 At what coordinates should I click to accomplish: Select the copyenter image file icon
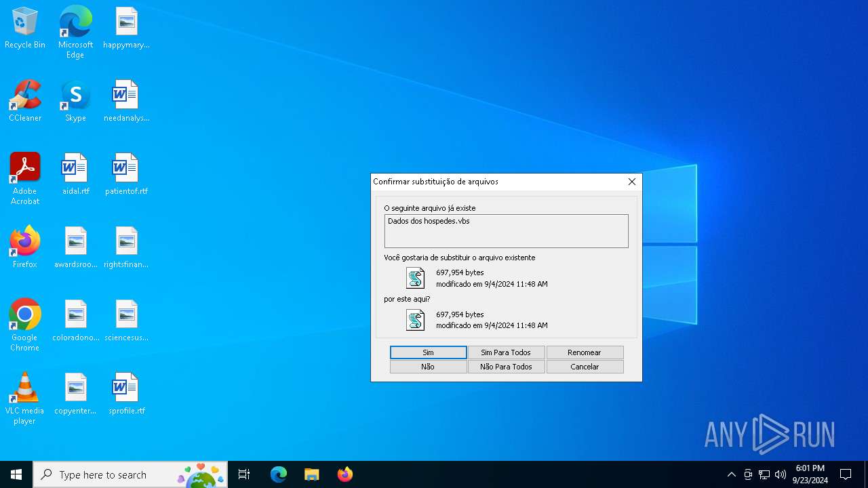click(75, 394)
